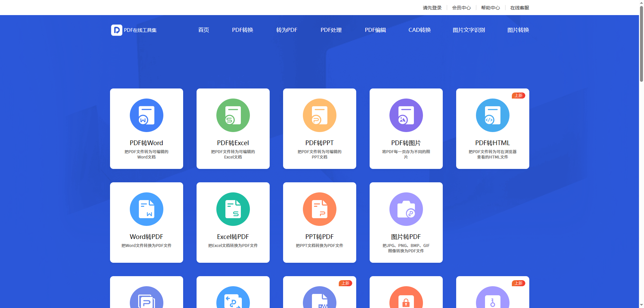
Task: Click the scrollbar up arrow
Action: (641, 2)
